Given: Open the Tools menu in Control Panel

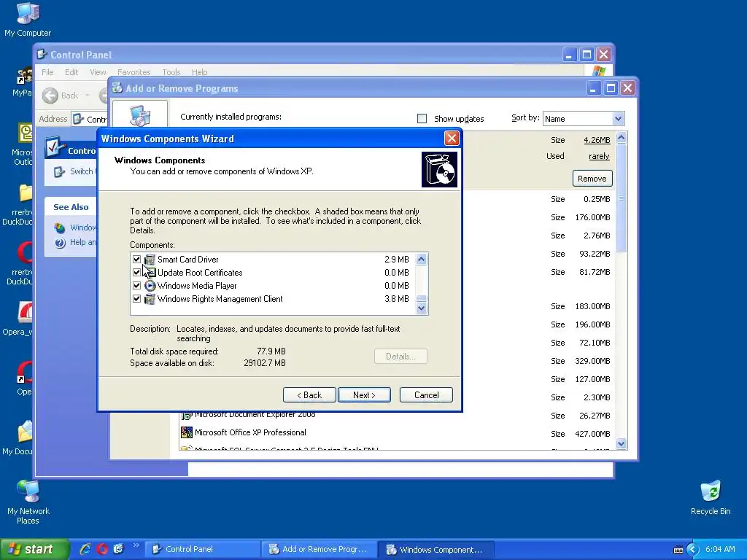Looking at the screenshot, I should click(x=171, y=72).
